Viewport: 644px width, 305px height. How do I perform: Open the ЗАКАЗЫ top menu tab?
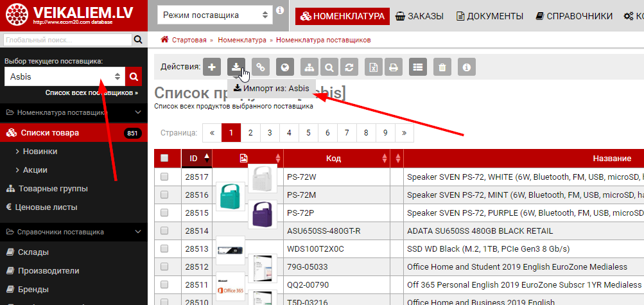[x=426, y=16]
